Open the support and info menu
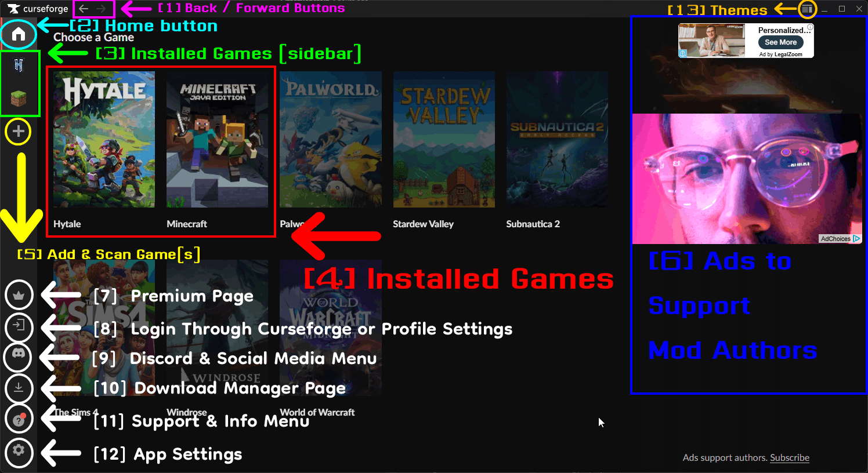 pyautogui.click(x=19, y=419)
